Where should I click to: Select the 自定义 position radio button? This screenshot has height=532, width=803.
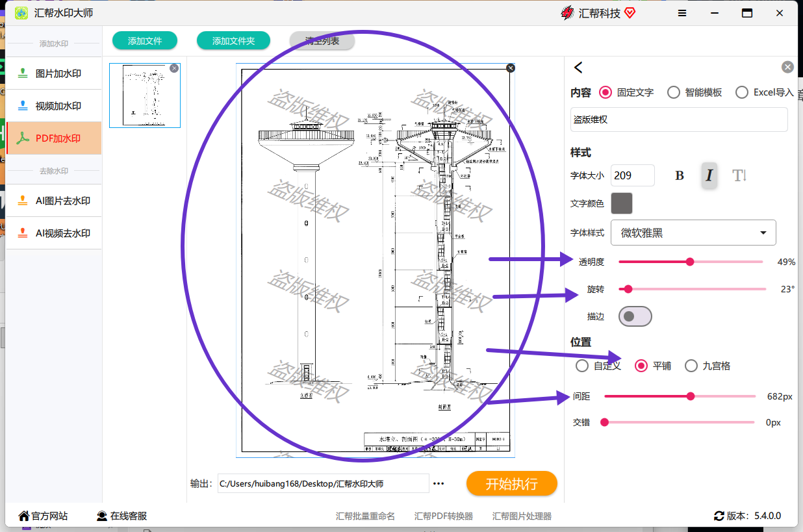tap(582, 366)
